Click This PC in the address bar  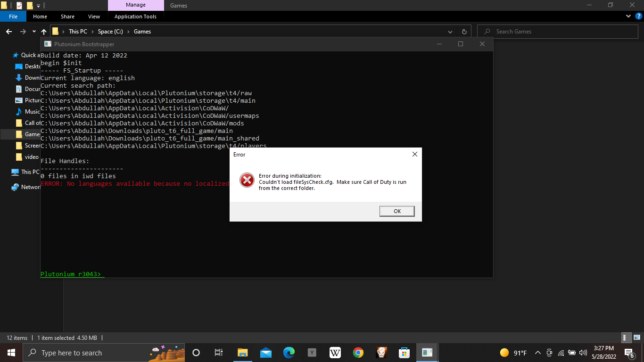(x=78, y=32)
